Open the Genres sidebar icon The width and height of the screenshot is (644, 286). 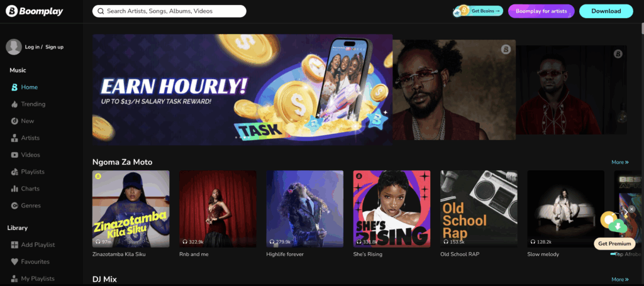(14, 206)
